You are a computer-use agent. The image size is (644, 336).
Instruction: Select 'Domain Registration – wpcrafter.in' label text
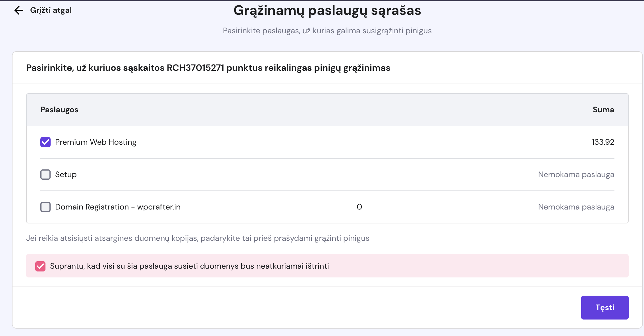(x=118, y=207)
